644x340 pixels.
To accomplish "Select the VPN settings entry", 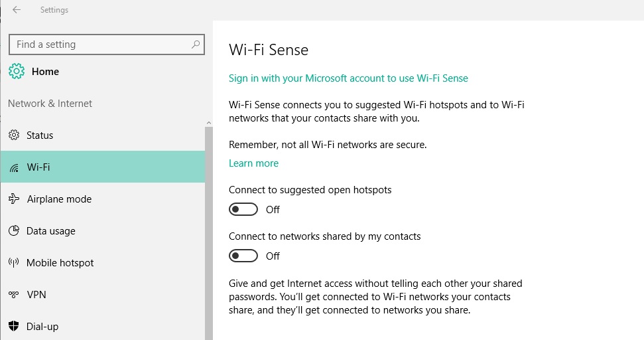I will [x=103, y=294].
